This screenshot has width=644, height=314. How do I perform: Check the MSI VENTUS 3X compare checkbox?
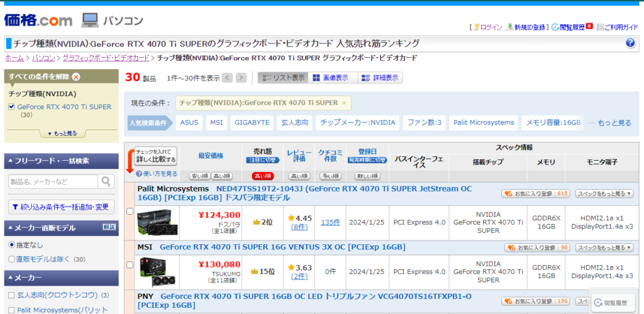pyautogui.click(x=130, y=265)
